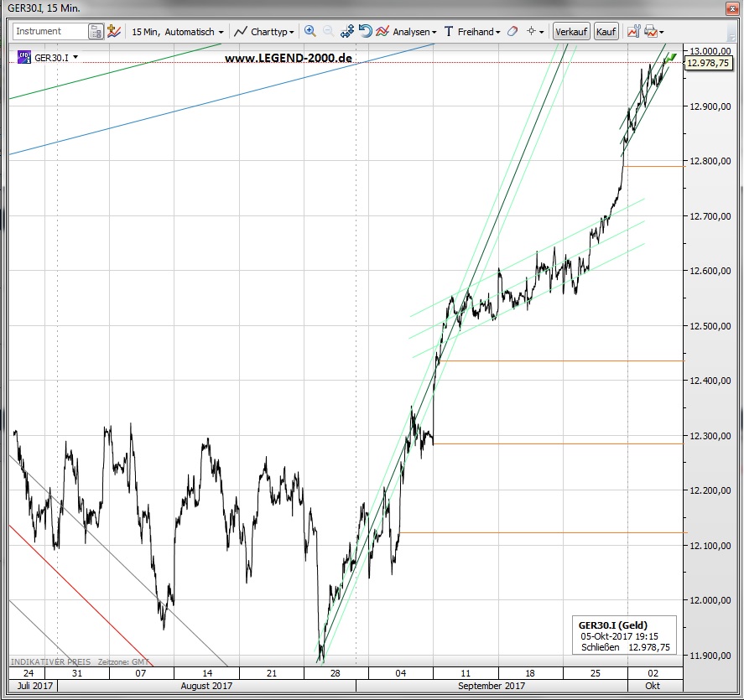Click the 13.000,00 price axis label
Viewport: 744px width, 700px height.
(x=710, y=51)
